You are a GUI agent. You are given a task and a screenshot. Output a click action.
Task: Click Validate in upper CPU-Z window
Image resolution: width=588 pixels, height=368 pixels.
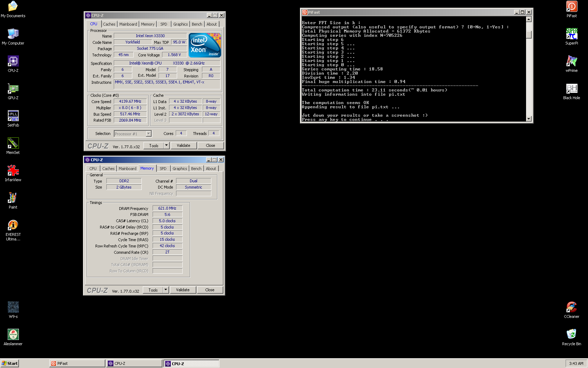pyautogui.click(x=183, y=145)
